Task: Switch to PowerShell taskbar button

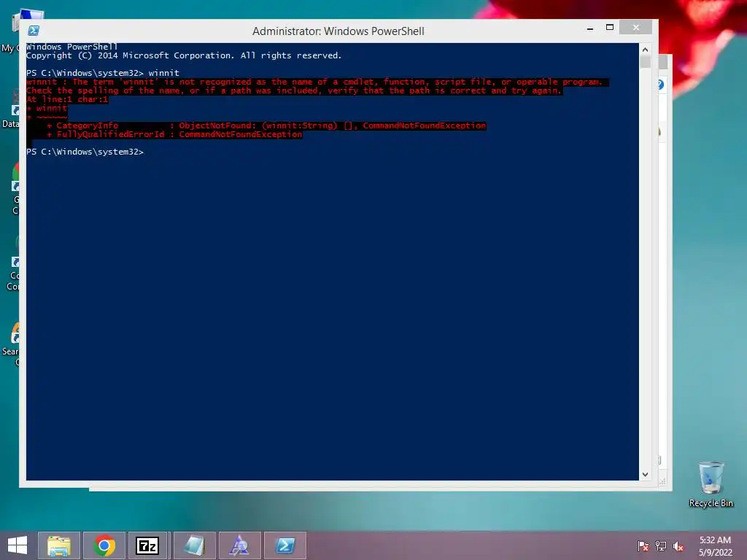Action: click(x=285, y=545)
